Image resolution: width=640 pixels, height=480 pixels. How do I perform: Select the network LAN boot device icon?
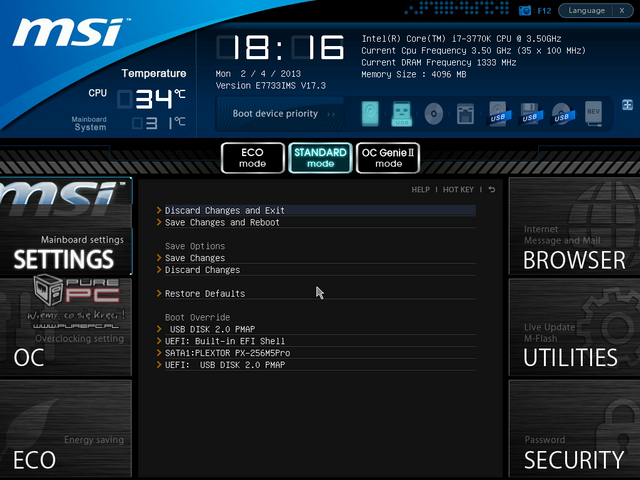465,113
